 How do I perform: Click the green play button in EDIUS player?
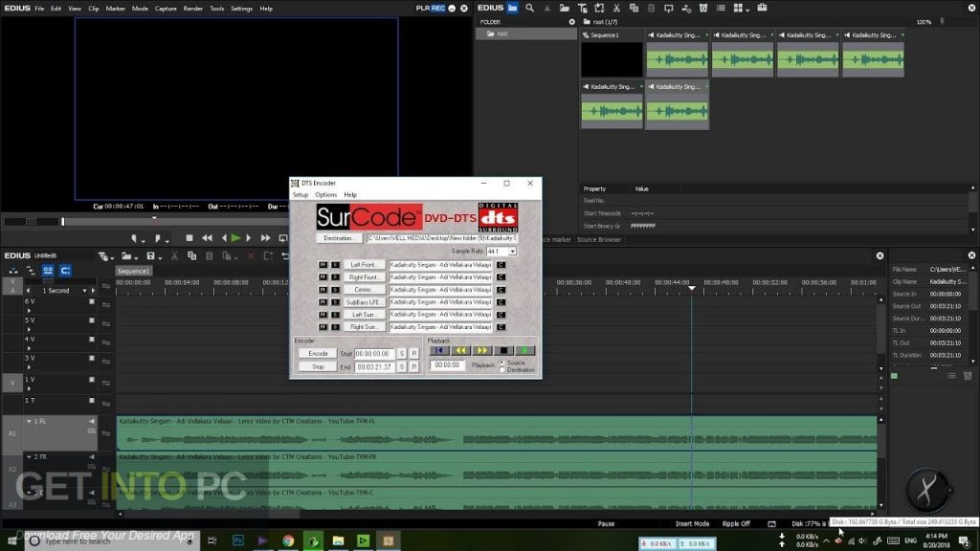coord(235,238)
